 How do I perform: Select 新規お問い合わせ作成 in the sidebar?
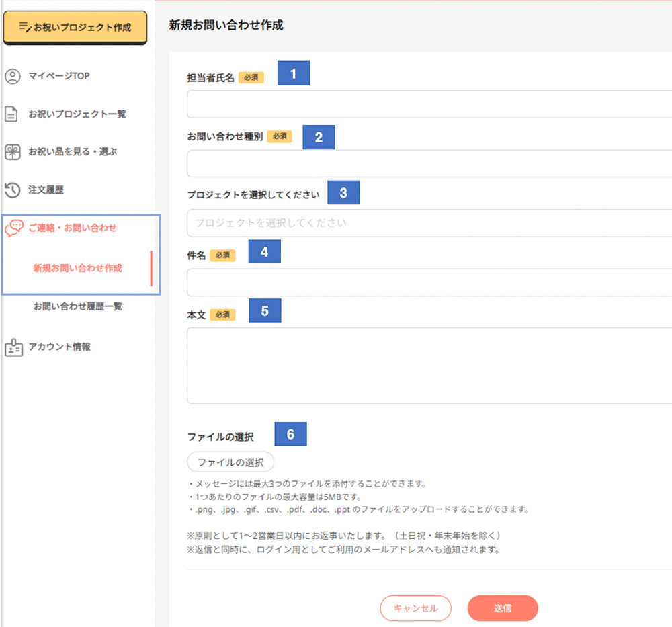pyautogui.click(x=77, y=268)
